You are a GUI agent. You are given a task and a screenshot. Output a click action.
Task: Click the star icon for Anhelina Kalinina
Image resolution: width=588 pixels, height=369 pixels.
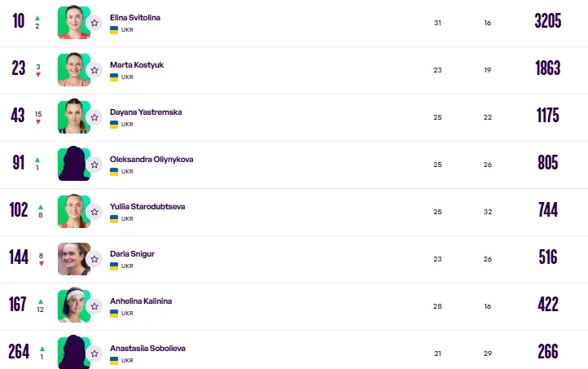[x=94, y=307]
